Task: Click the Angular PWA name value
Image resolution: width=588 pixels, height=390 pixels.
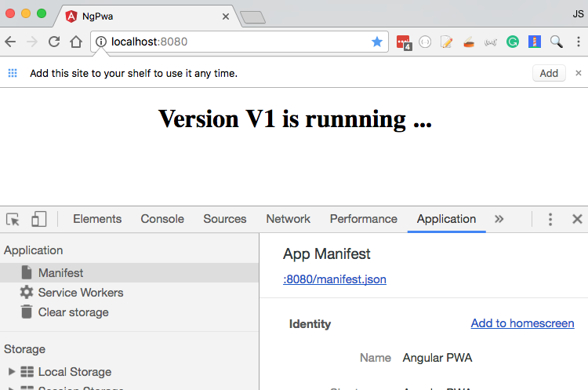Action: (x=437, y=358)
